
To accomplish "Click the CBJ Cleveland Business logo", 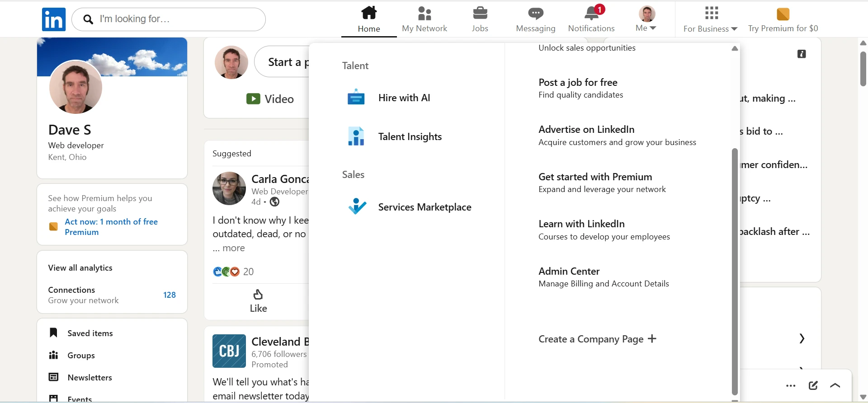I will 229,351.
